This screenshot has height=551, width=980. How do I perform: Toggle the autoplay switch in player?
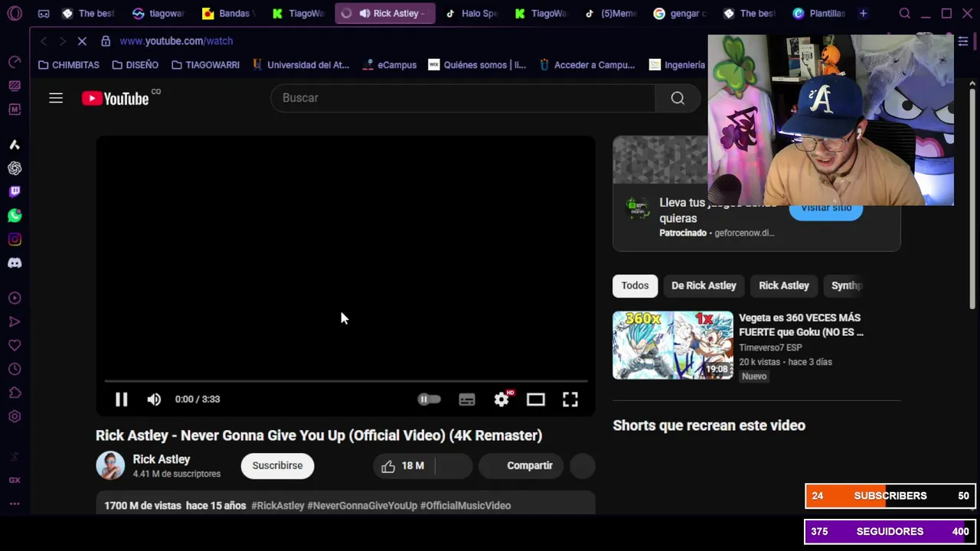(429, 399)
